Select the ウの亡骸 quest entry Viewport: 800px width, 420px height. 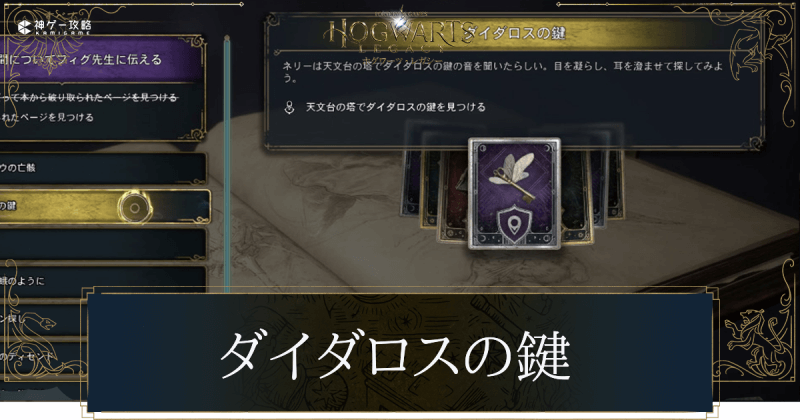tap(103, 168)
